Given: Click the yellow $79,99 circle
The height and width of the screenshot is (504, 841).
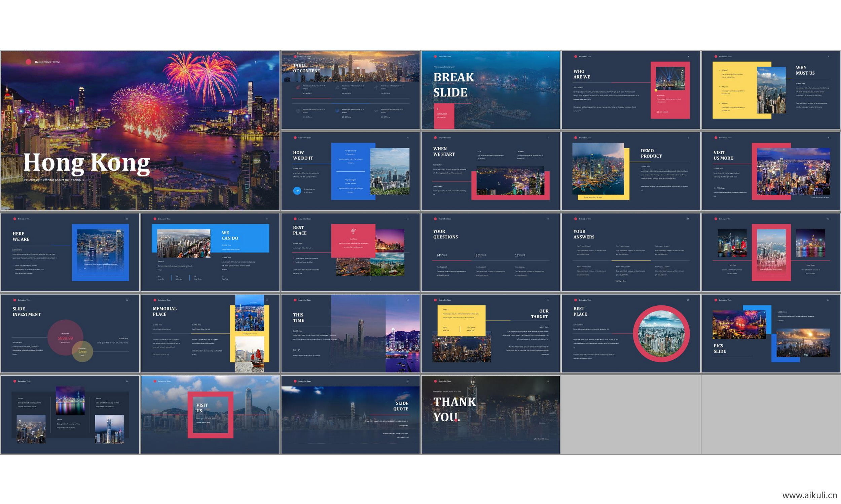Looking at the screenshot, I should (83, 351).
